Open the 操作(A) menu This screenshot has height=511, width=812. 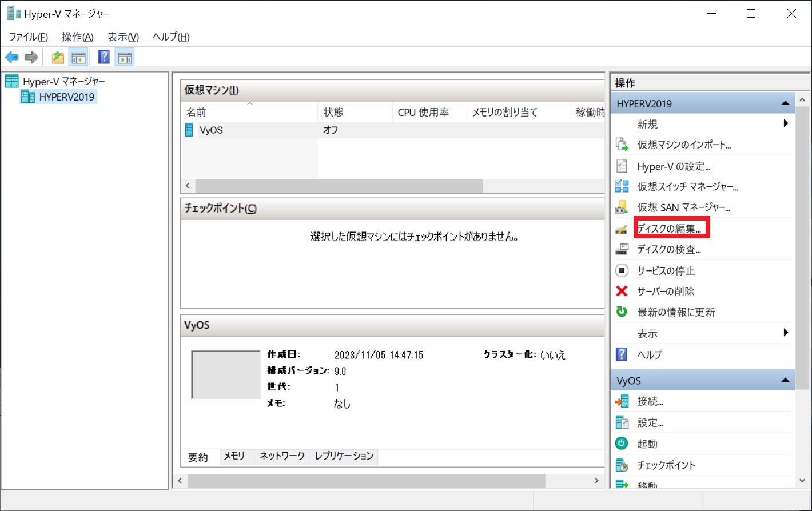tap(77, 37)
